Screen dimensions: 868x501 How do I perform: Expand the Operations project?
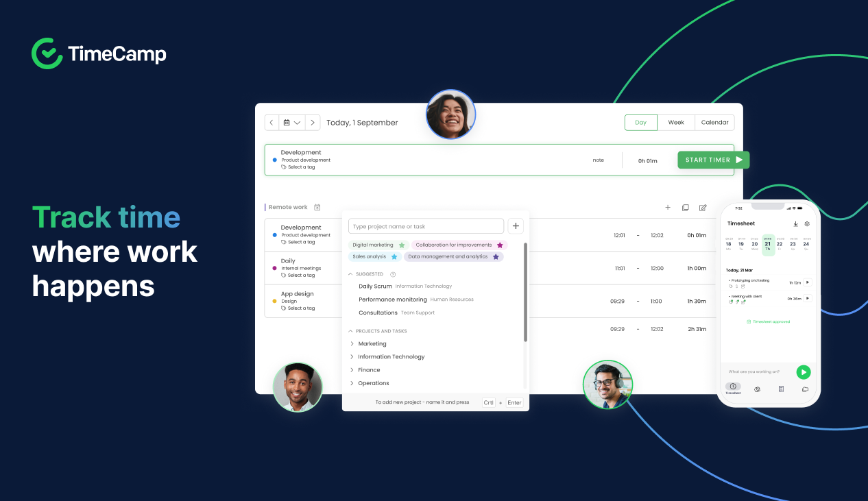[352, 383]
